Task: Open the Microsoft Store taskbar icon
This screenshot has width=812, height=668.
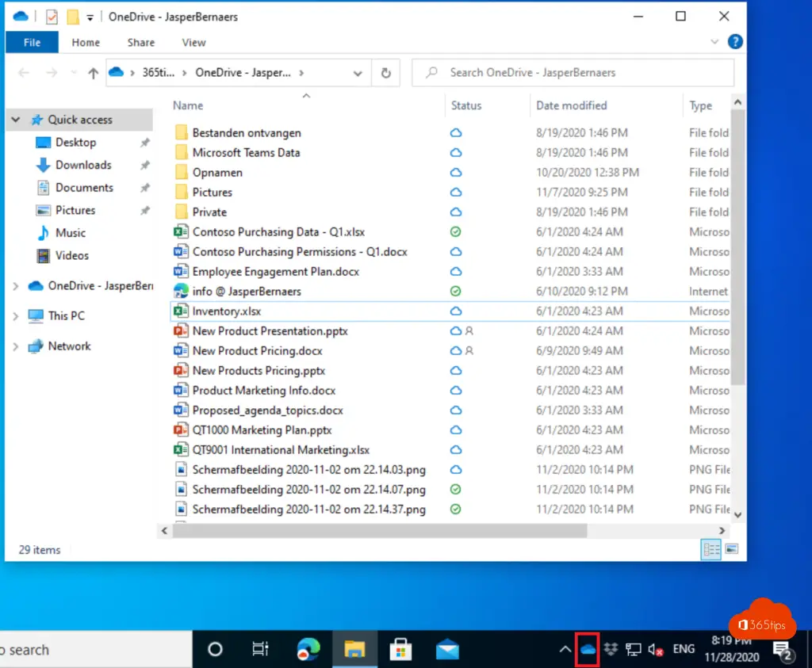Action: pyautogui.click(x=400, y=649)
